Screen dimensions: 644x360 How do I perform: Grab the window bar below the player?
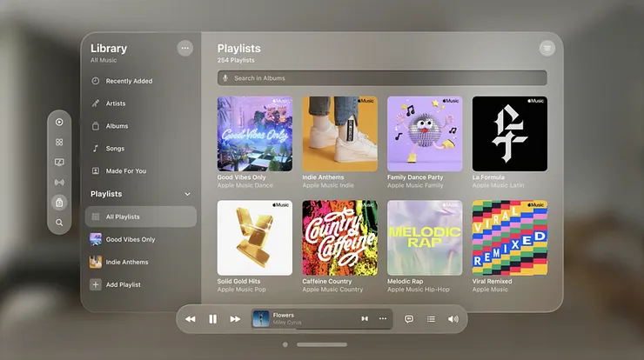(322, 345)
